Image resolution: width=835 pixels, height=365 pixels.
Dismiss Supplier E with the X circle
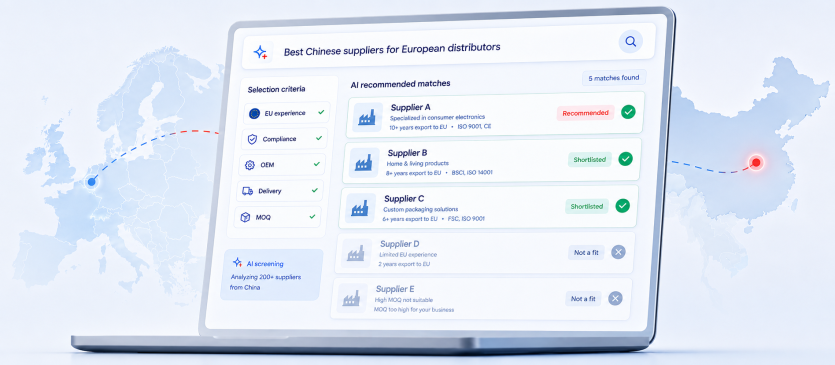point(615,298)
